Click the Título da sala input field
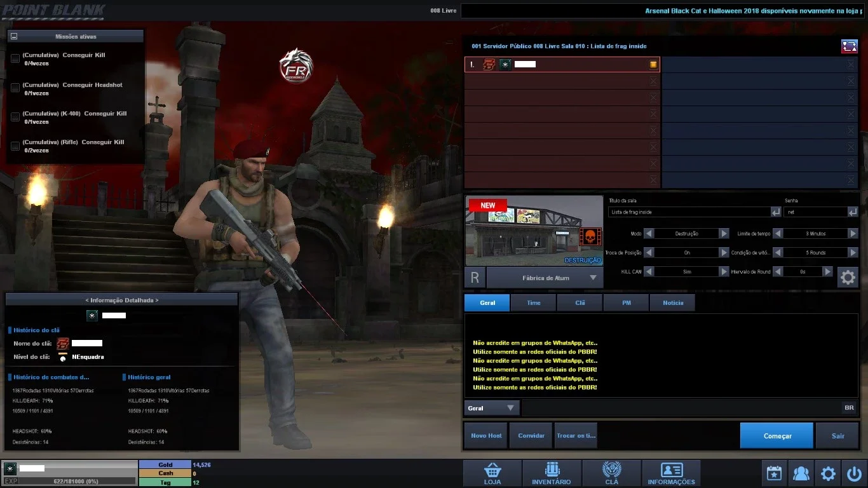This screenshot has height=488, width=868. tap(689, 212)
